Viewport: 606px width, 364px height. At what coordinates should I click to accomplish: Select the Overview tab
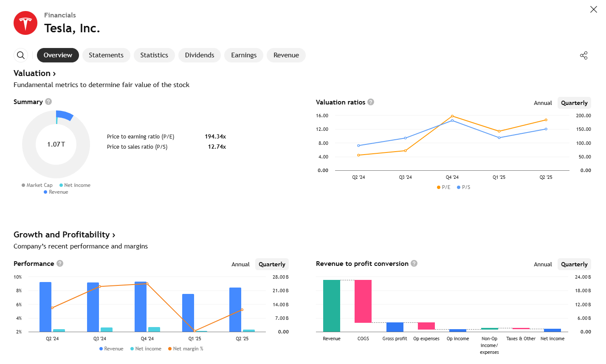click(58, 55)
